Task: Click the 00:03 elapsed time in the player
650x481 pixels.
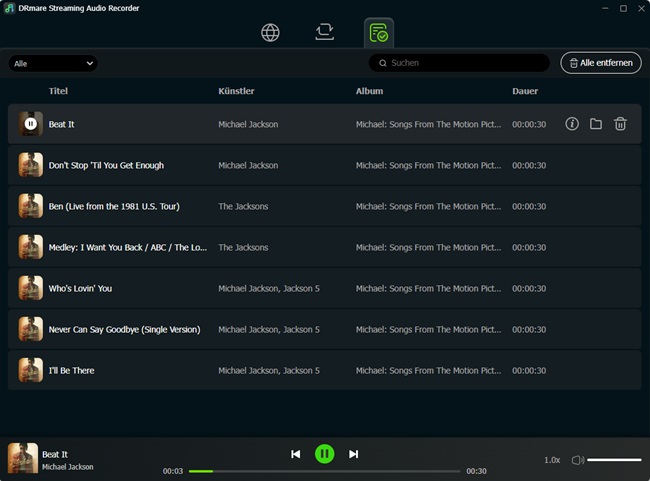Action: [x=173, y=471]
